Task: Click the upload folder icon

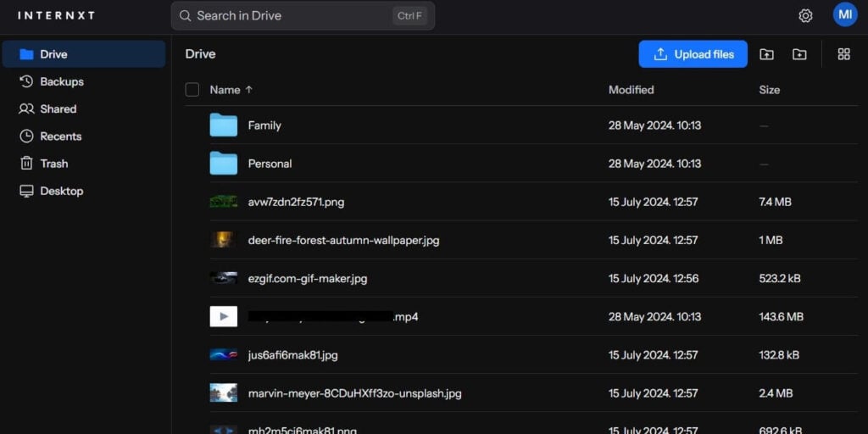Action: (x=766, y=54)
